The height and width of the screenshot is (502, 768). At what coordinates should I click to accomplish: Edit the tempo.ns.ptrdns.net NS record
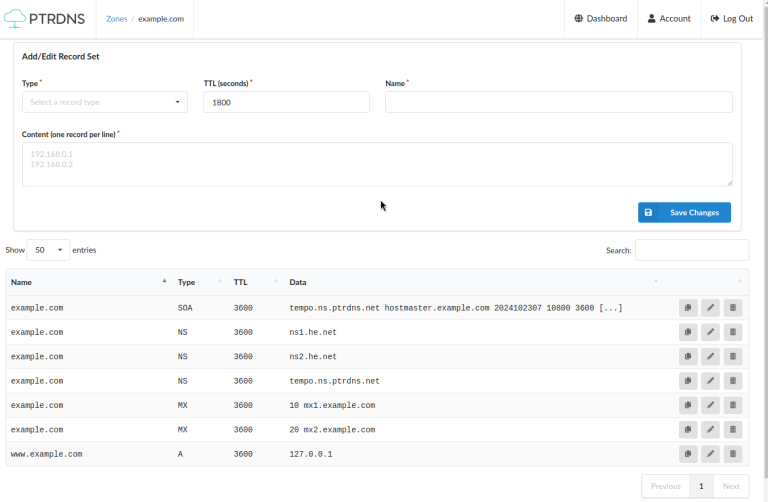tap(710, 381)
